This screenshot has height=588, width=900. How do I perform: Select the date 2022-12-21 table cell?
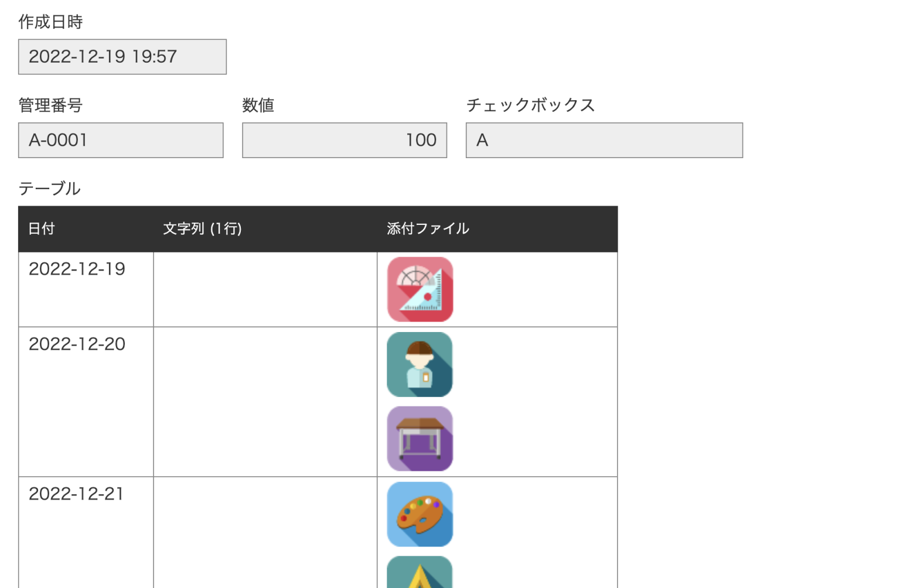(x=76, y=494)
